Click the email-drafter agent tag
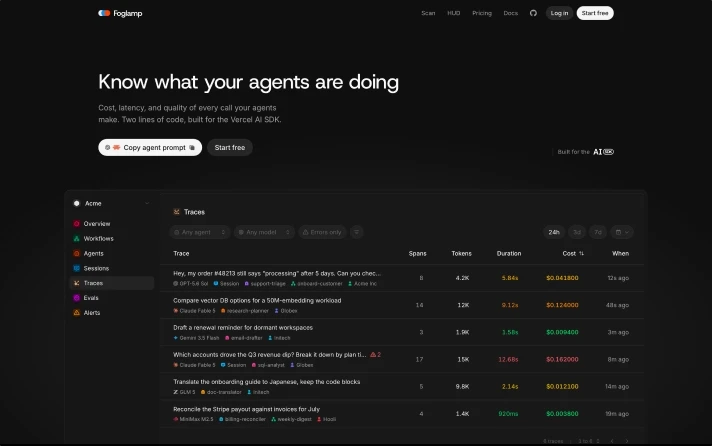712x446 pixels. tap(244, 338)
